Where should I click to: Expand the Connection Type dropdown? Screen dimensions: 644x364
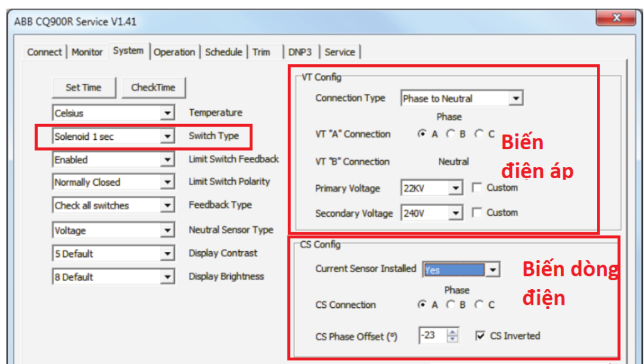(516, 98)
